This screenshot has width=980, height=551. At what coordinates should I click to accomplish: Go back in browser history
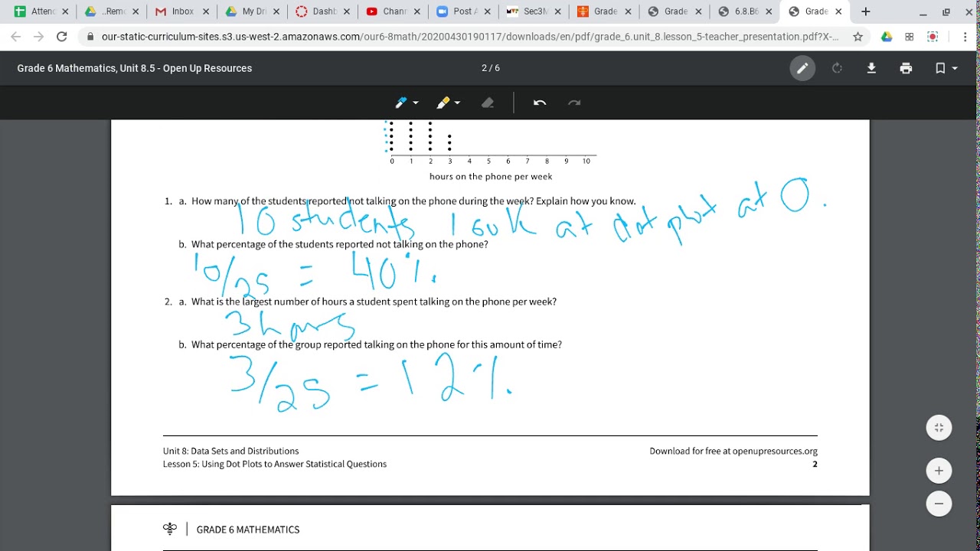click(x=16, y=37)
